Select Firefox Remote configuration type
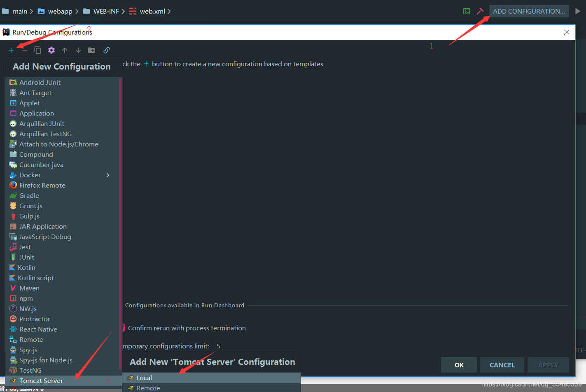Screen dimensions: 586x392 click(62, 185)
